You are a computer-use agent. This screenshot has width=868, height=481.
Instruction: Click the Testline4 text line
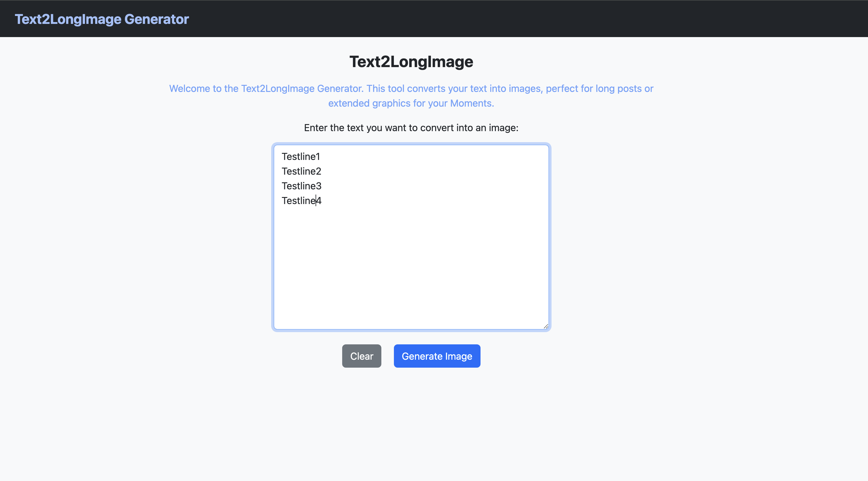(x=301, y=201)
